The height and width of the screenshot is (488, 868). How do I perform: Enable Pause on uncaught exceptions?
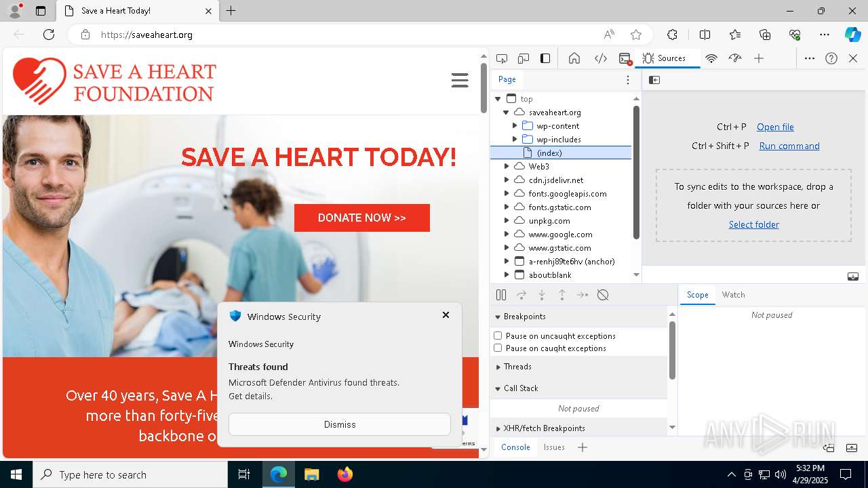pos(498,335)
